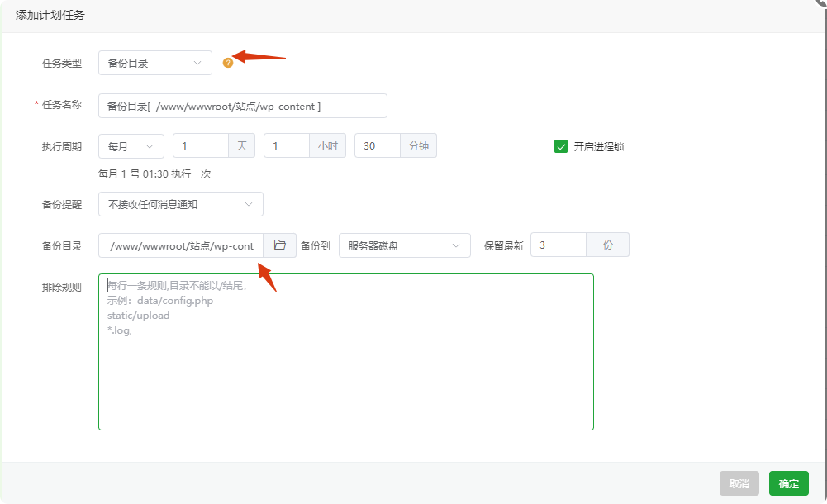Click the 备份目录 label beside the path field
This screenshot has height=504, width=827.
pos(62,245)
